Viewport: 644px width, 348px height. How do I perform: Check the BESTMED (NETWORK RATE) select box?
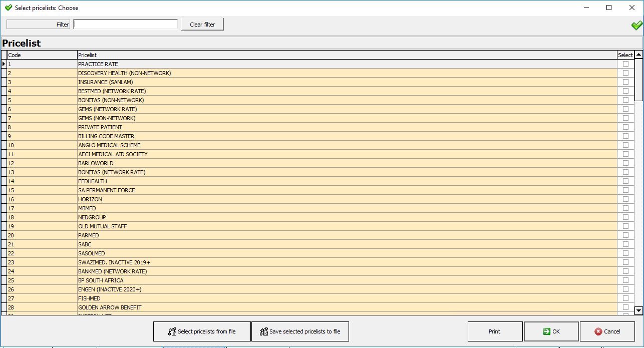point(625,91)
